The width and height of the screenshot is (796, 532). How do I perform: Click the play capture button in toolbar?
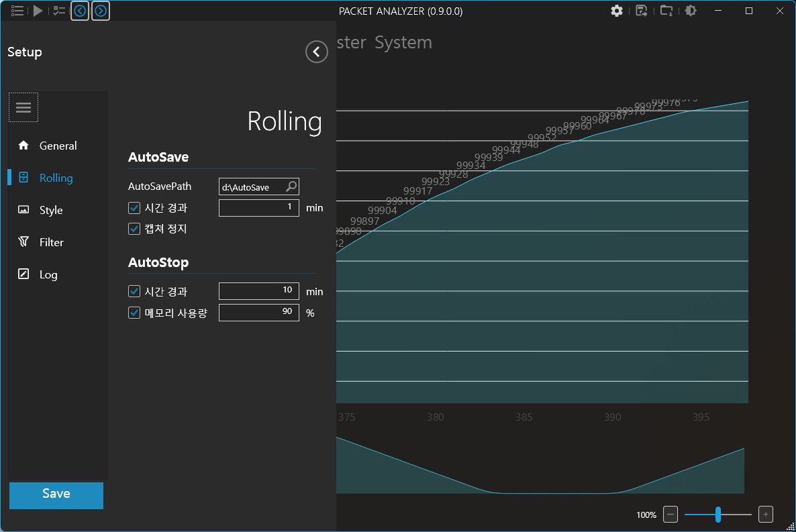tap(38, 11)
